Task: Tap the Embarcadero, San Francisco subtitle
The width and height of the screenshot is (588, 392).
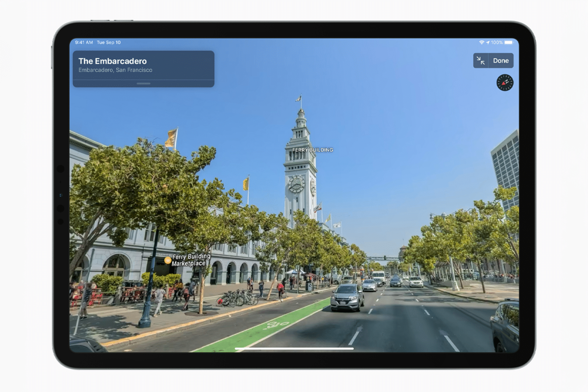Action: pos(115,70)
